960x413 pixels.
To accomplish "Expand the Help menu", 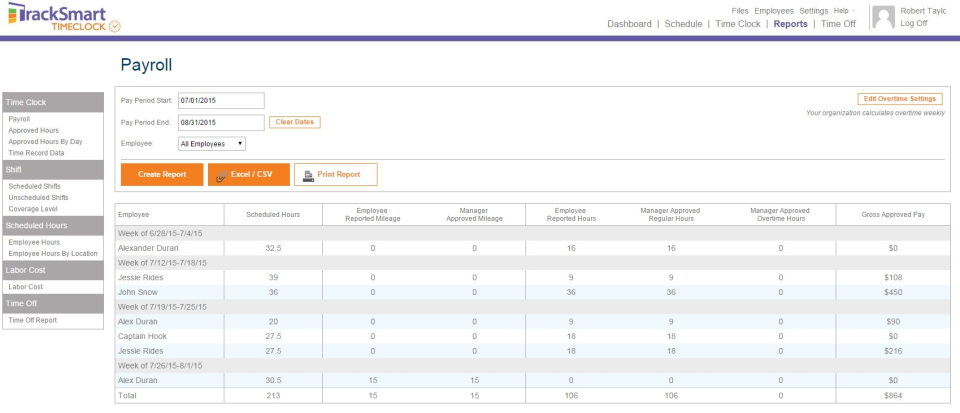I will pyautogui.click(x=843, y=10).
